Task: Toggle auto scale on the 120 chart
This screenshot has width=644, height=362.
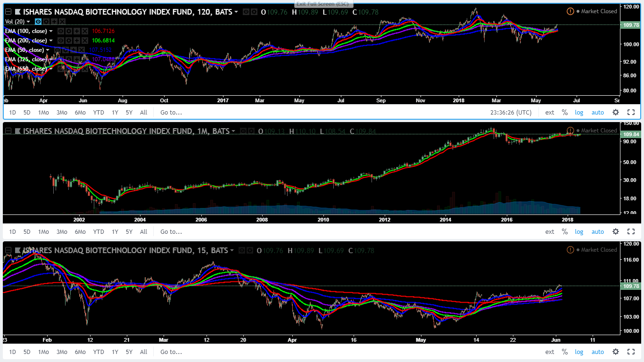Action: pyautogui.click(x=598, y=113)
